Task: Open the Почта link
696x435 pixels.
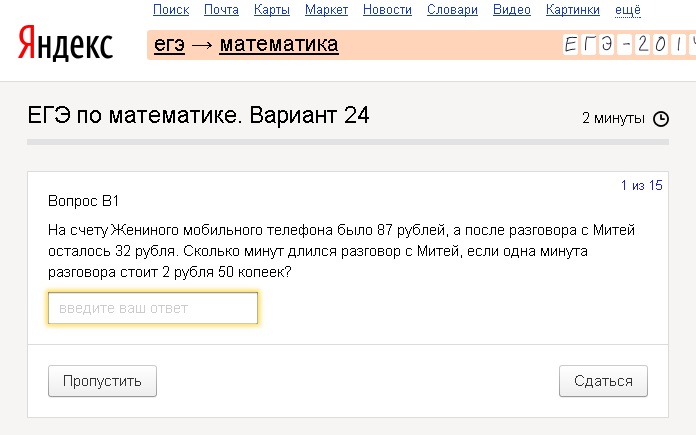Action: (221, 10)
